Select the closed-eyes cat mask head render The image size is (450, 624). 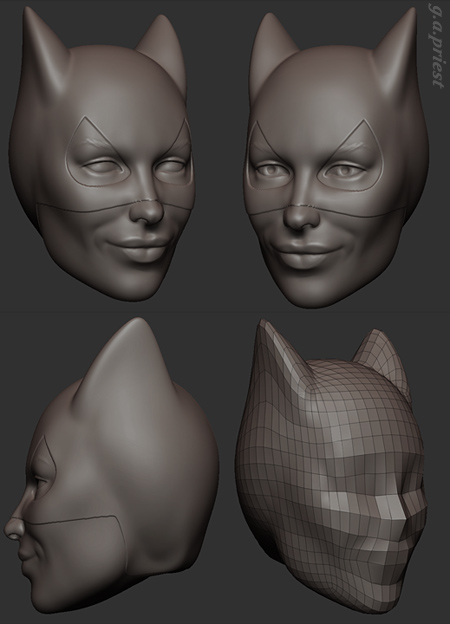pos(102,156)
